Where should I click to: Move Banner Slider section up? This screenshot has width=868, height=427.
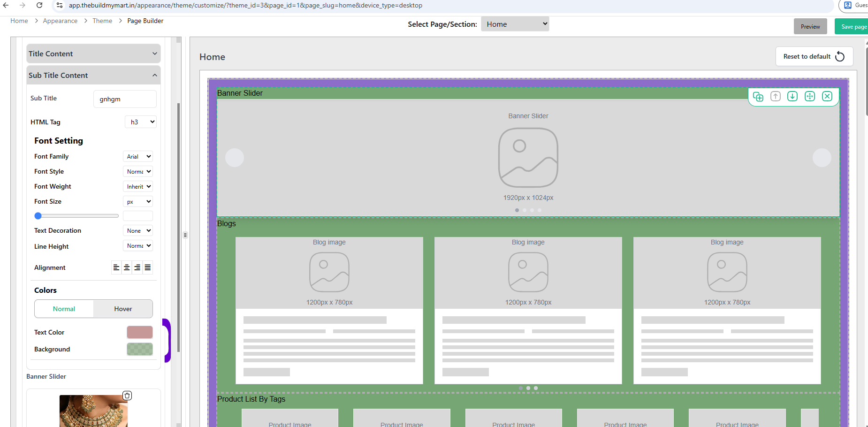(776, 96)
